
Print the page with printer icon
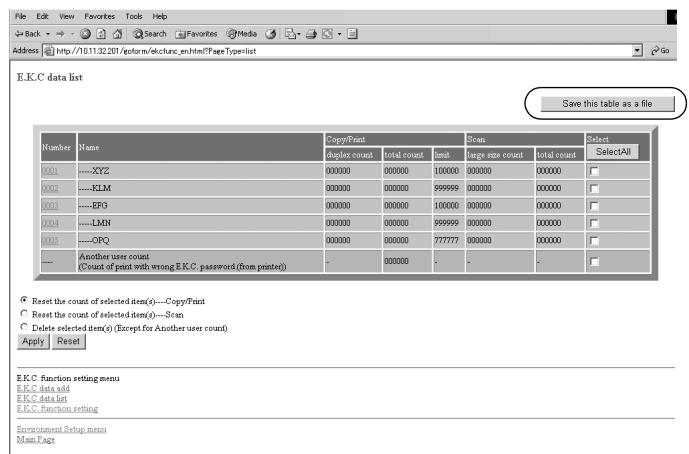(x=311, y=34)
